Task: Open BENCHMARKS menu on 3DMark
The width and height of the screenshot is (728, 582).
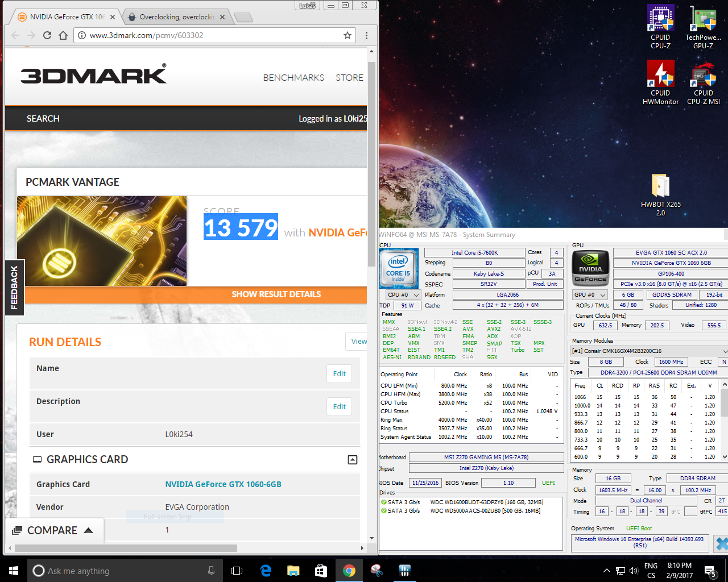Action: 293,78
